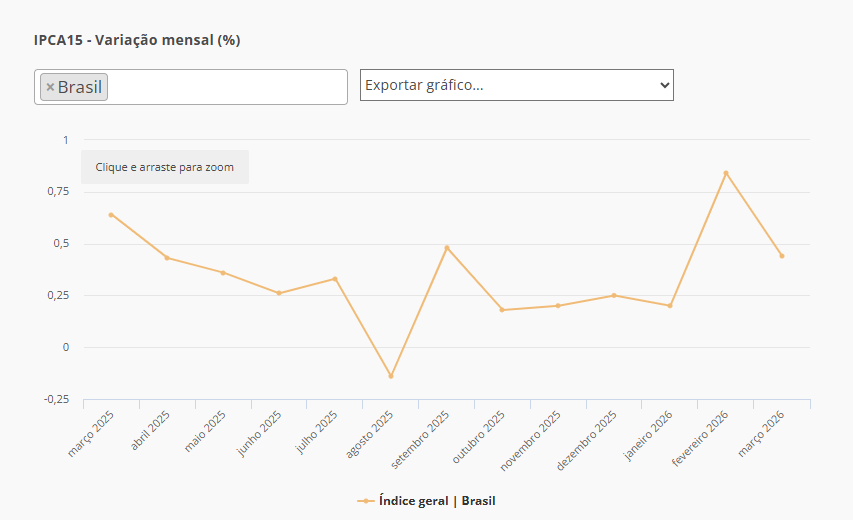Click the agosto 2025 lowest data point
Screen dimensions: 853x520
point(391,376)
